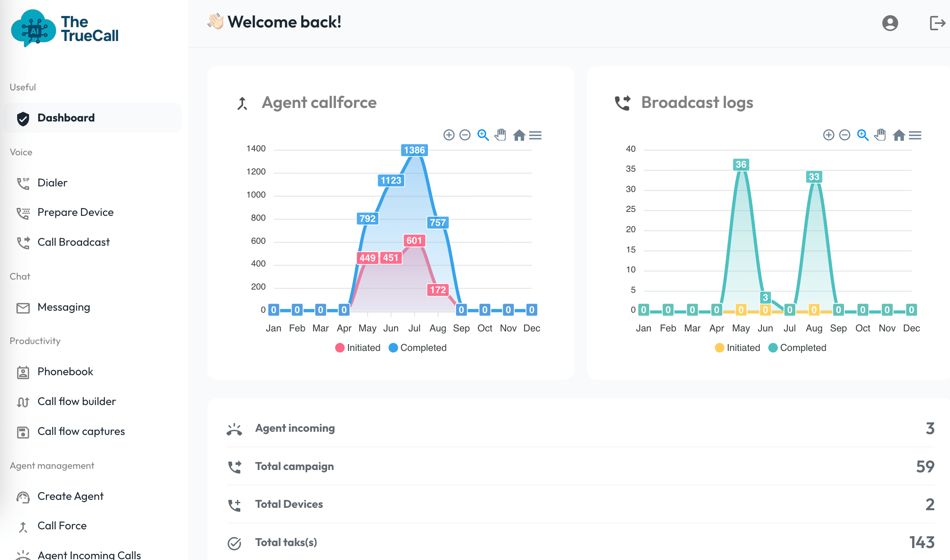The height and width of the screenshot is (560, 950).
Task: Click The TrueCall logo
Action: 65,29
